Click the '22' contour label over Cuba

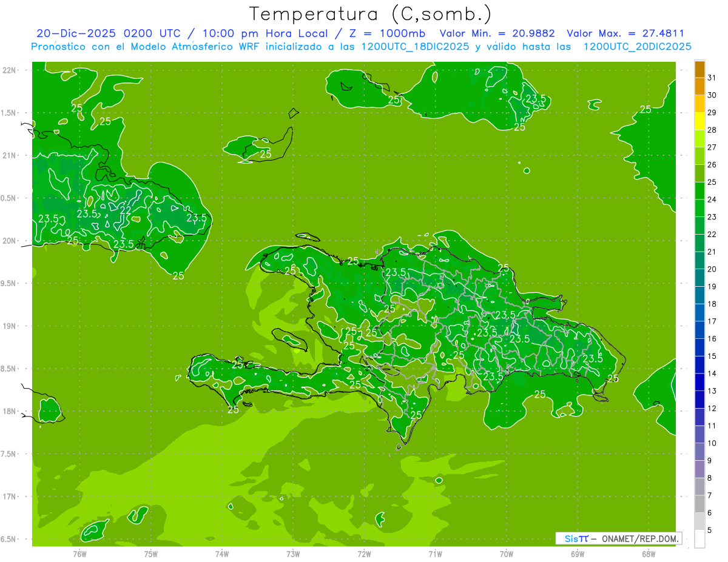click(x=125, y=210)
